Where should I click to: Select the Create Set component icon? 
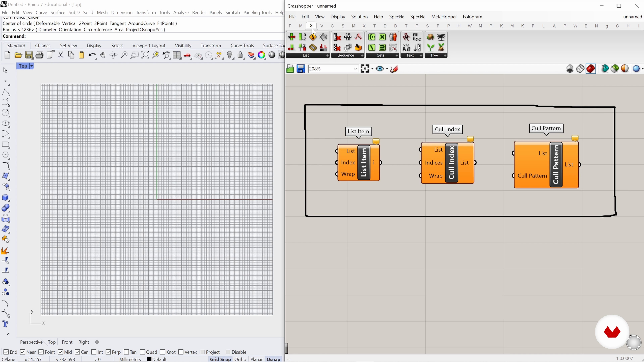tap(372, 37)
